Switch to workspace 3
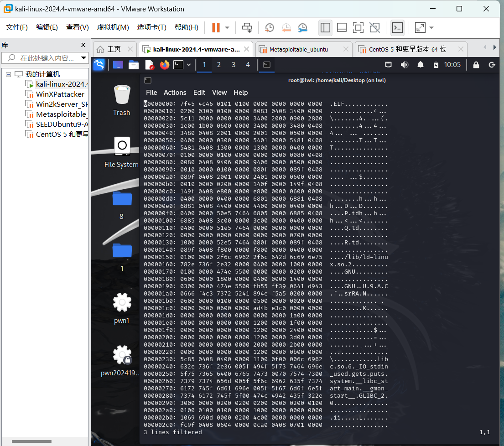Screen dimensions: 504x446 234,65
